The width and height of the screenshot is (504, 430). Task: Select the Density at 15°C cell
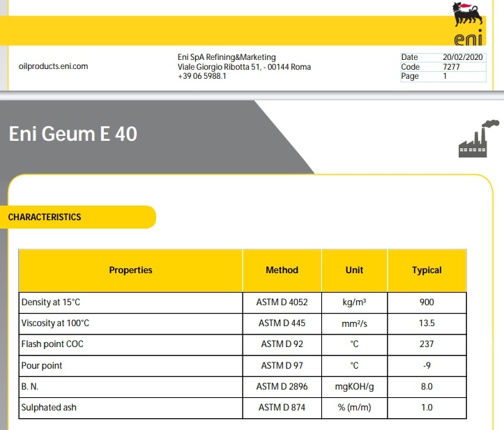130,302
